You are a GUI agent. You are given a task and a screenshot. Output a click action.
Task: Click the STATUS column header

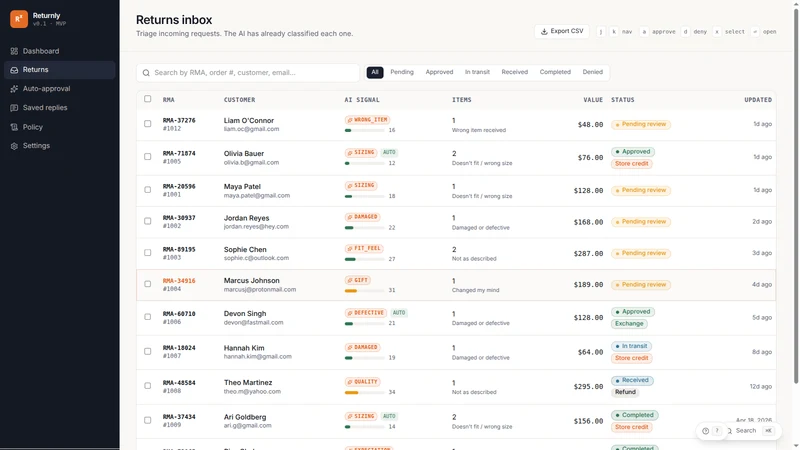coord(622,100)
